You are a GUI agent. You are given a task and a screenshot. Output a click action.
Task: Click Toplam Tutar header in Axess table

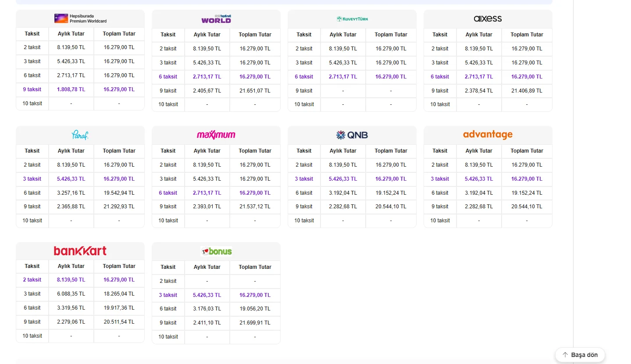pos(527,35)
